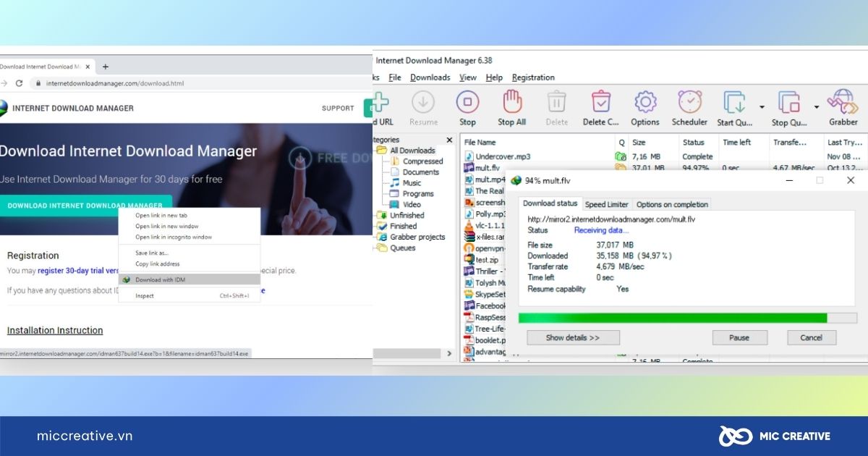Select the Download status tab
The width and height of the screenshot is (868, 456).
550,203
